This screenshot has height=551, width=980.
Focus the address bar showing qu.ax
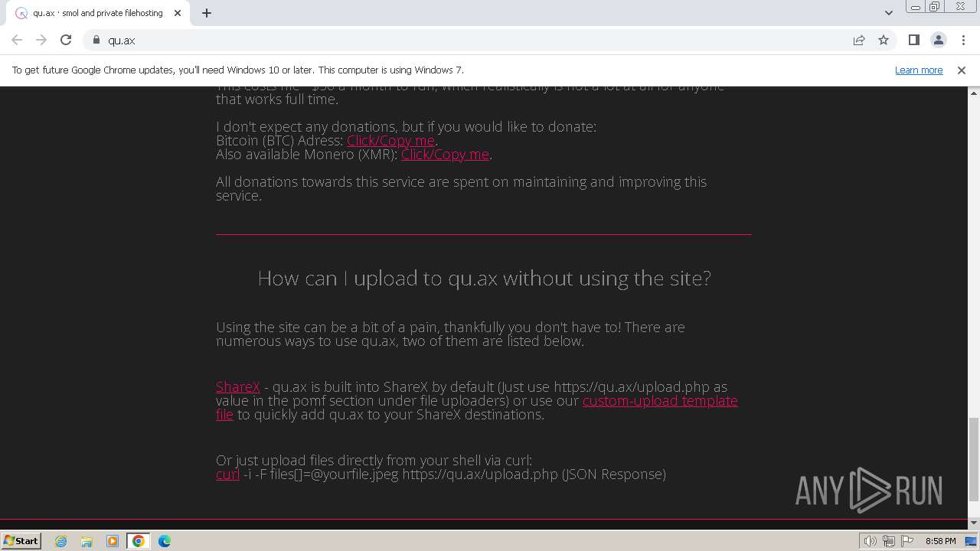[475, 40]
